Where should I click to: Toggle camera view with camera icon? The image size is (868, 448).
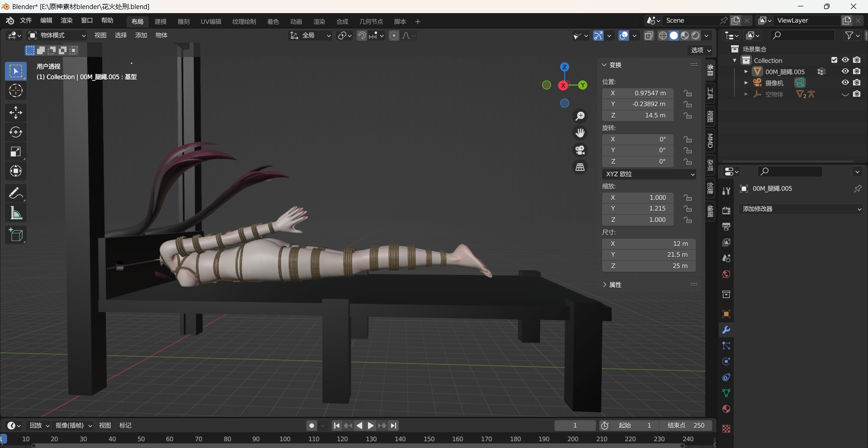coord(580,150)
